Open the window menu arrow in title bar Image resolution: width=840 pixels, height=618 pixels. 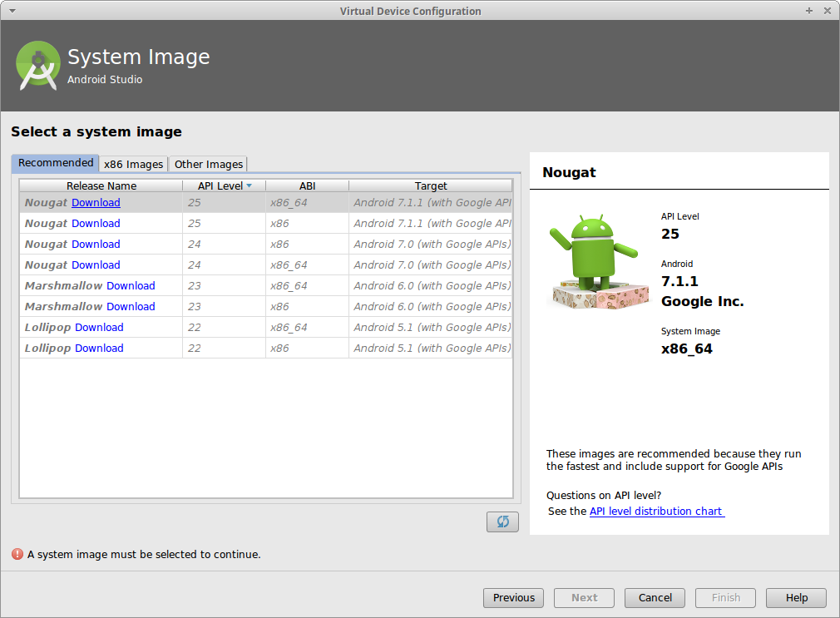click(x=12, y=11)
